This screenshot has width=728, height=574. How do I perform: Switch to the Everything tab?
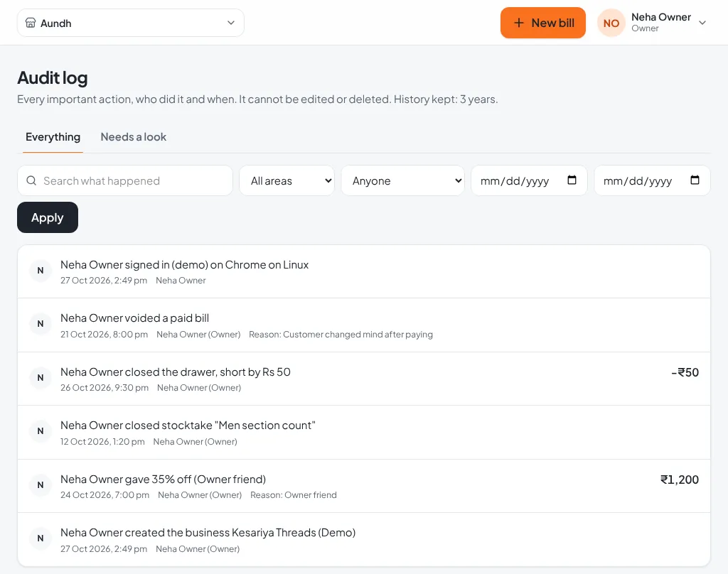tap(53, 137)
